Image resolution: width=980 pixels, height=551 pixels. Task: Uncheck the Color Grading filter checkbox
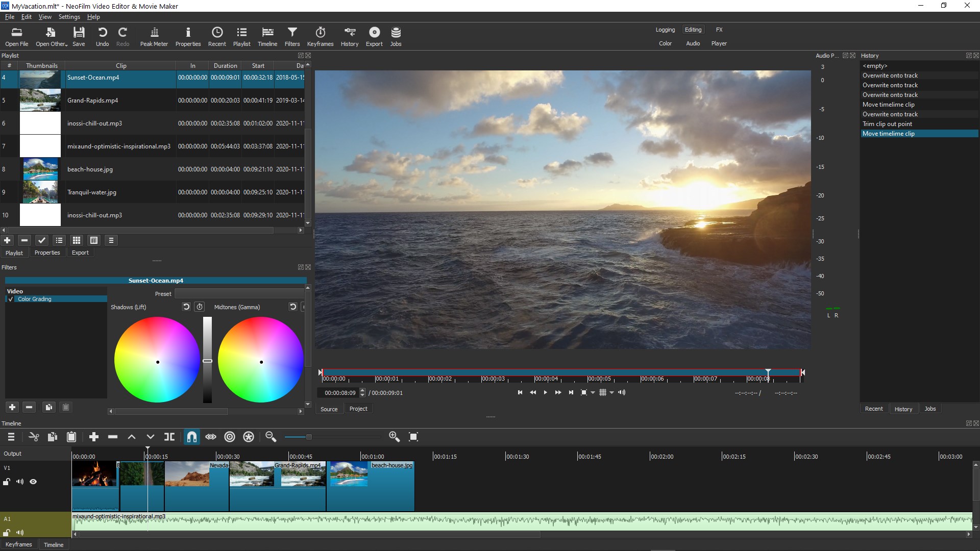point(11,299)
